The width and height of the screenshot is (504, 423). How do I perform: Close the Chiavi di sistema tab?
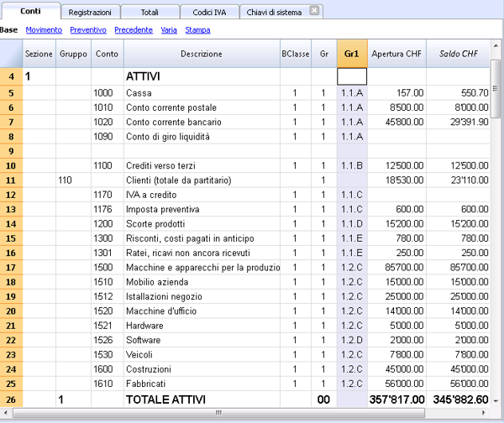click(314, 11)
